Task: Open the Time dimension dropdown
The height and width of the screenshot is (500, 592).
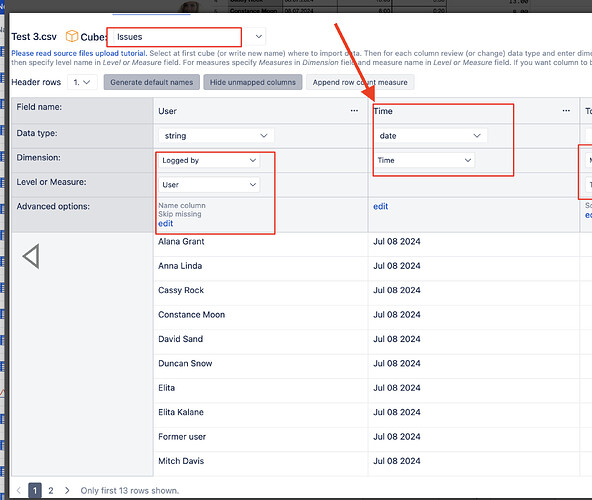Action: [x=424, y=160]
